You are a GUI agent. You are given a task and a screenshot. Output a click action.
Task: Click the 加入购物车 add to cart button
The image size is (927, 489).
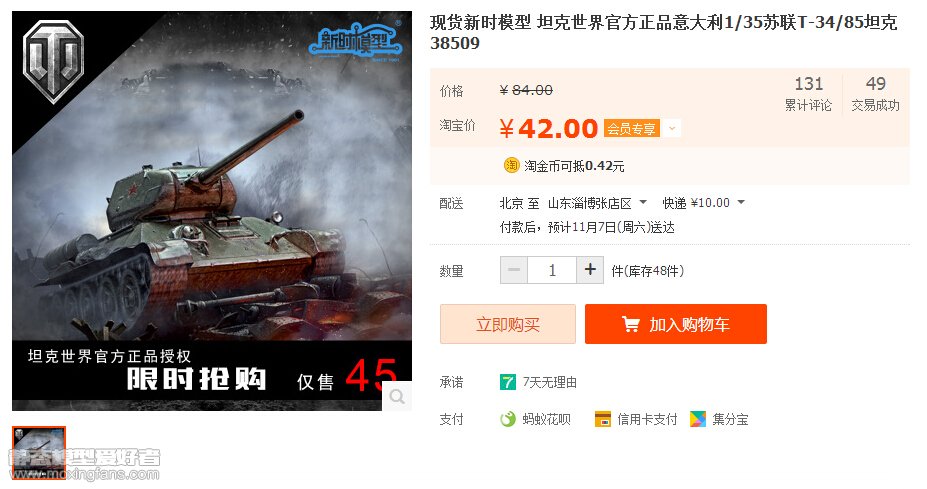point(676,324)
